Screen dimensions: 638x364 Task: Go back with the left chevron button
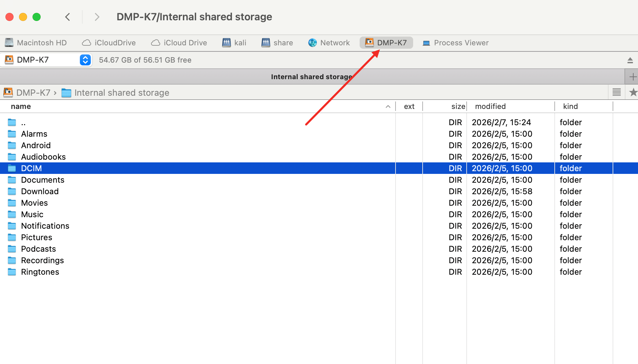coord(68,17)
